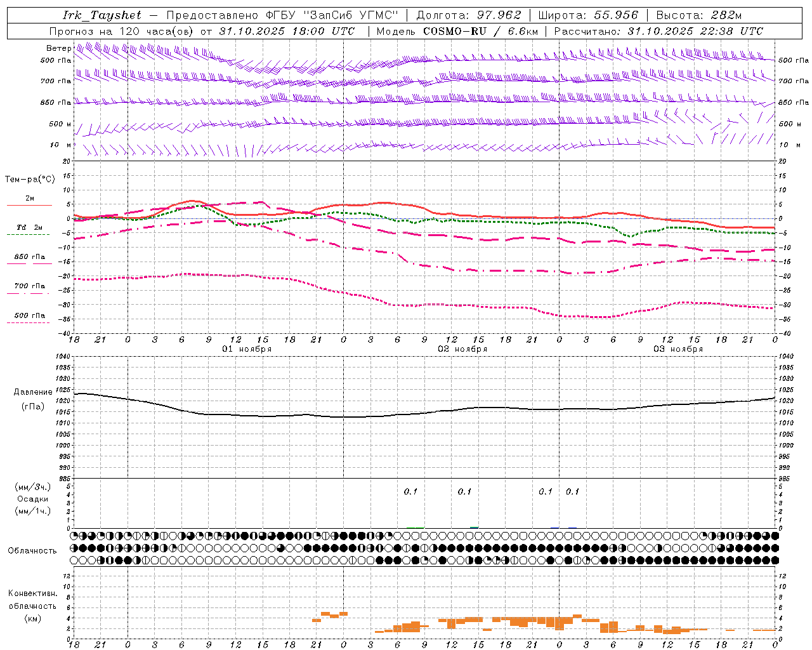Click the forecast start 31.10.2025 18:00 UTC
The height and width of the screenshot is (650, 812).
click(x=287, y=31)
